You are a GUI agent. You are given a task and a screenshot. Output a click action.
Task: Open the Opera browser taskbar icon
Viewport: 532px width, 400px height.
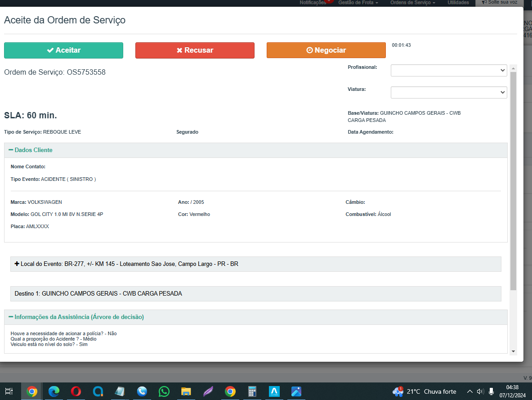point(76,391)
